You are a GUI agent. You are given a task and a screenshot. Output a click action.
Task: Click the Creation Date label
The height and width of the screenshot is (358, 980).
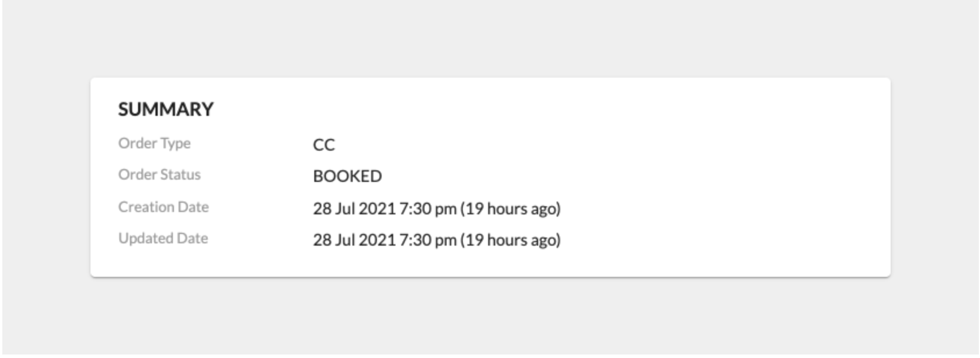click(x=164, y=207)
